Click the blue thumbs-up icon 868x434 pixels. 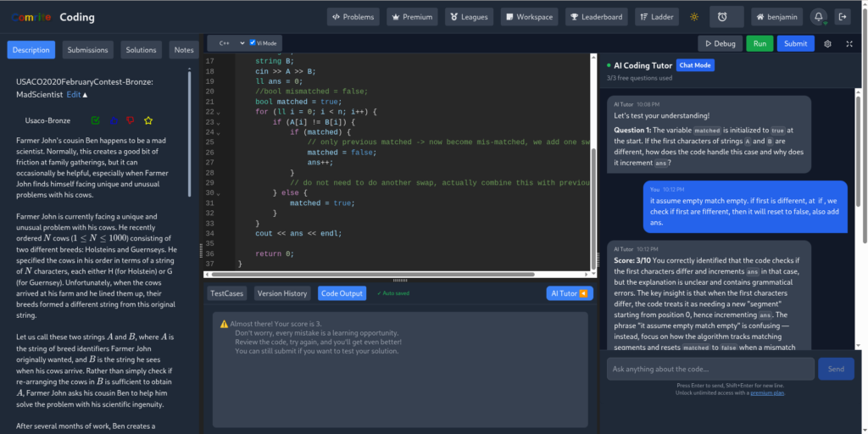point(112,120)
